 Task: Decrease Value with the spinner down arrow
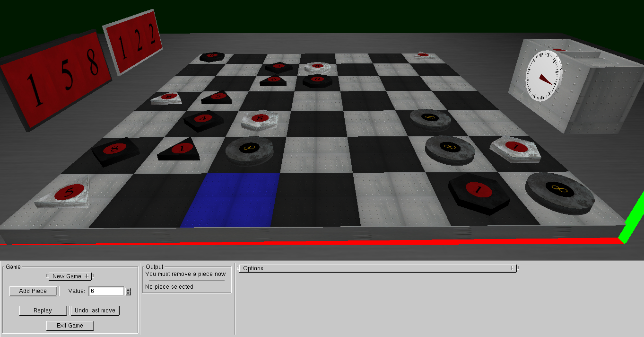pos(128,293)
